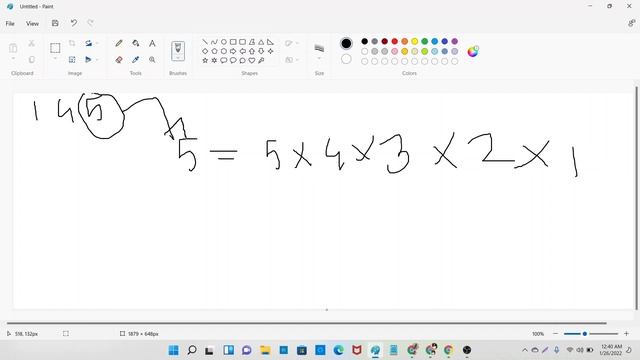This screenshot has height=360, width=640.
Task: Expand the Select tool options arrow
Action: pos(55,59)
